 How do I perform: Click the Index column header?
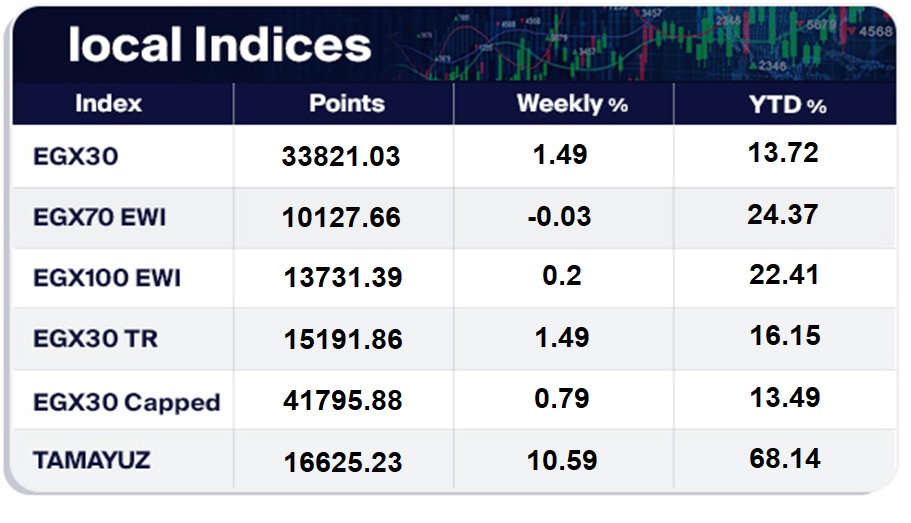pos(109,103)
